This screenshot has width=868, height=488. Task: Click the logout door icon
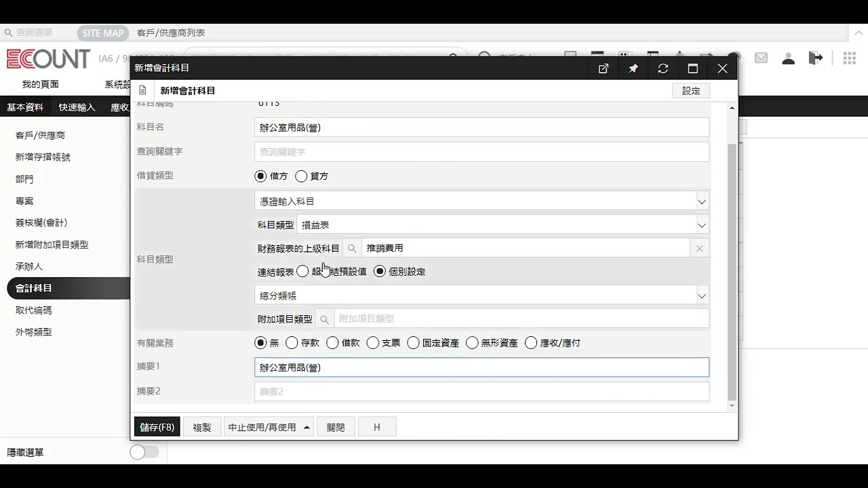click(x=816, y=58)
